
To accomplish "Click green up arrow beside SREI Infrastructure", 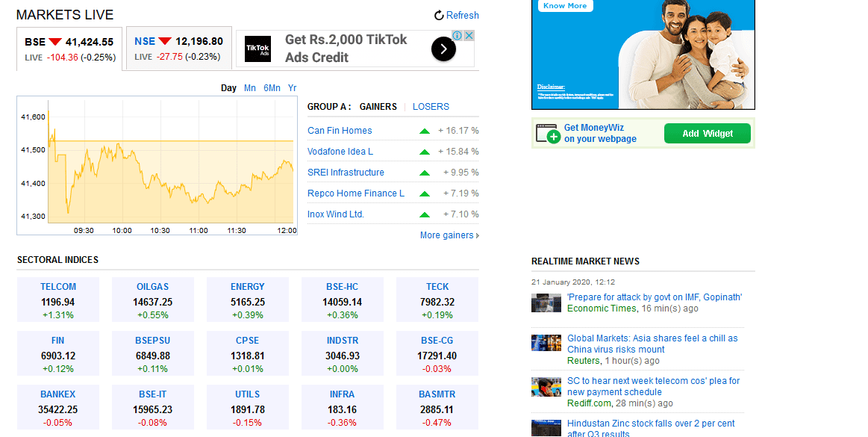I will click(x=425, y=173).
